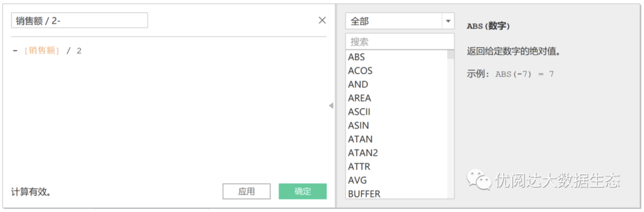Screen dimensions: 644x212
Task: Collapse the function panel arrow
Action: point(331,106)
